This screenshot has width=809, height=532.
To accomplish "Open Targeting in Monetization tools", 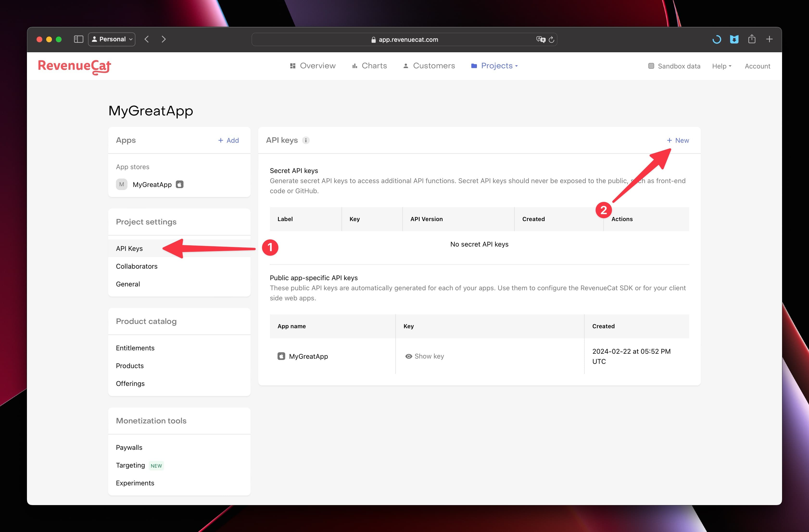I will [x=179, y=465].
